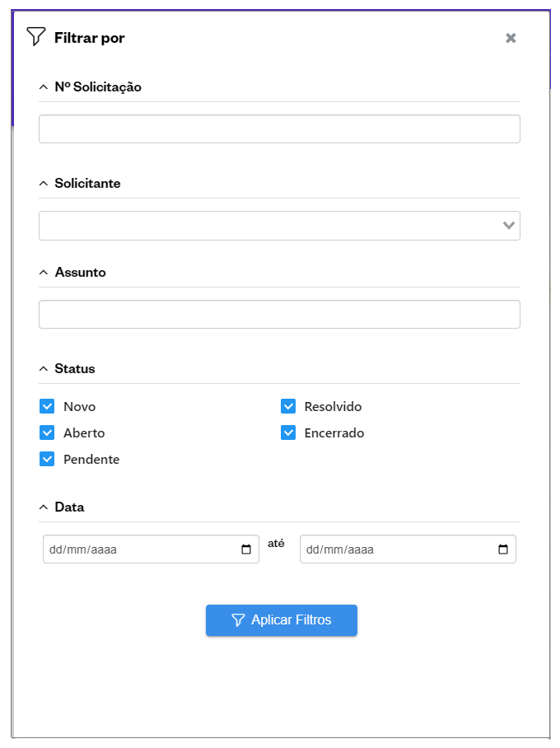Collapse the Nº Solicitação section
The height and width of the screenshot is (748, 560).
44,87
